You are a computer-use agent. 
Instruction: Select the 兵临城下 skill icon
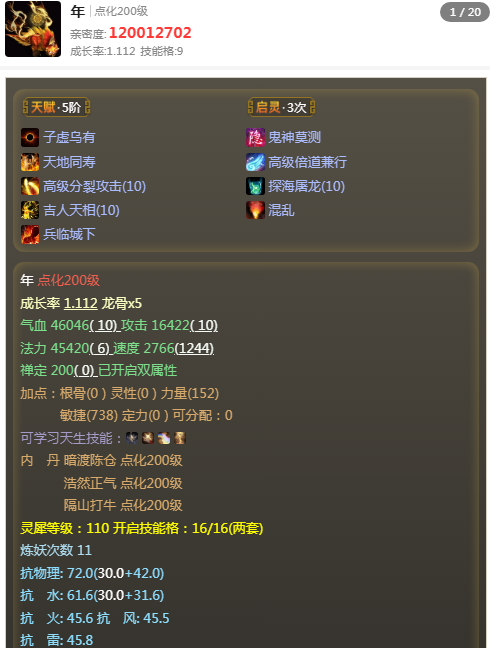click(x=30, y=234)
